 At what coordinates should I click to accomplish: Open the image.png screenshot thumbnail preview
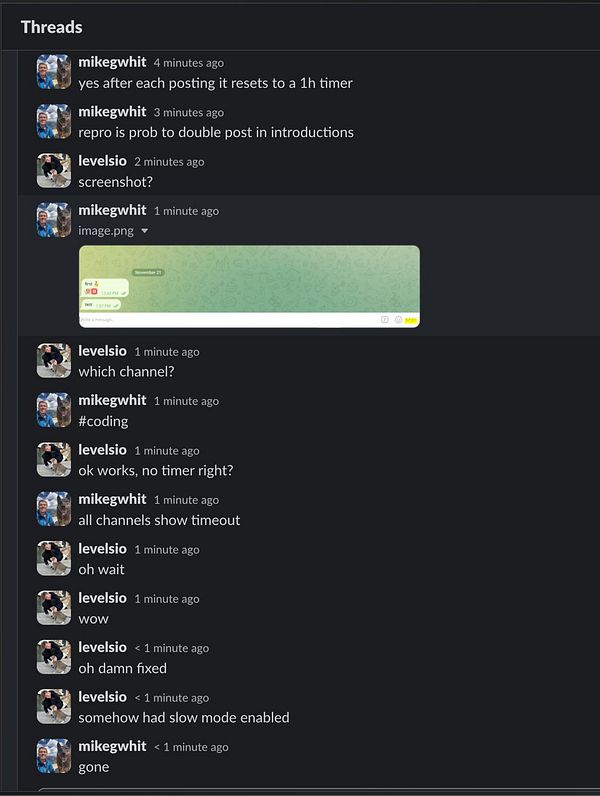pyautogui.click(x=249, y=286)
